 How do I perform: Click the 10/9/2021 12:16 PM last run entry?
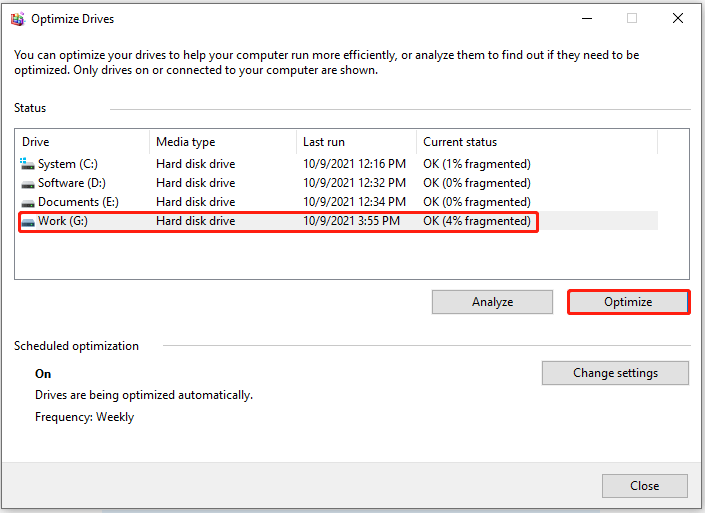click(x=354, y=164)
